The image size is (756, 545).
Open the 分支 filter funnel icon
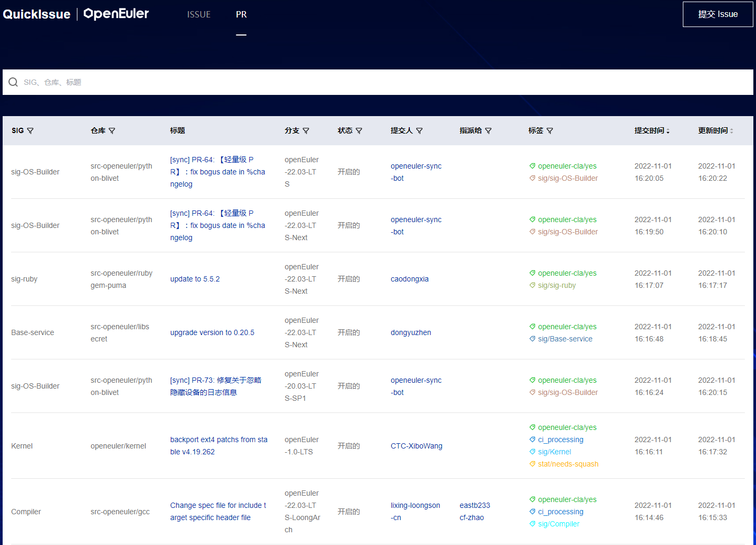pos(306,131)
